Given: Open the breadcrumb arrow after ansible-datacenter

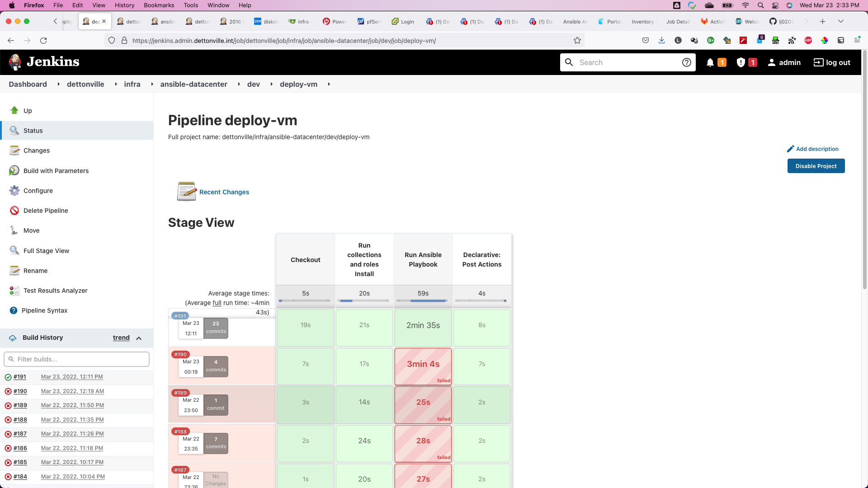Looking at the screenshot, I should 239,84.
